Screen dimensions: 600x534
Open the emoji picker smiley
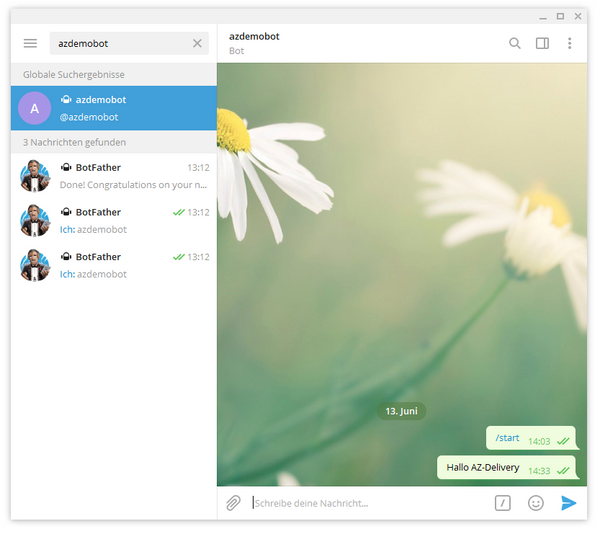pos(536,503)
